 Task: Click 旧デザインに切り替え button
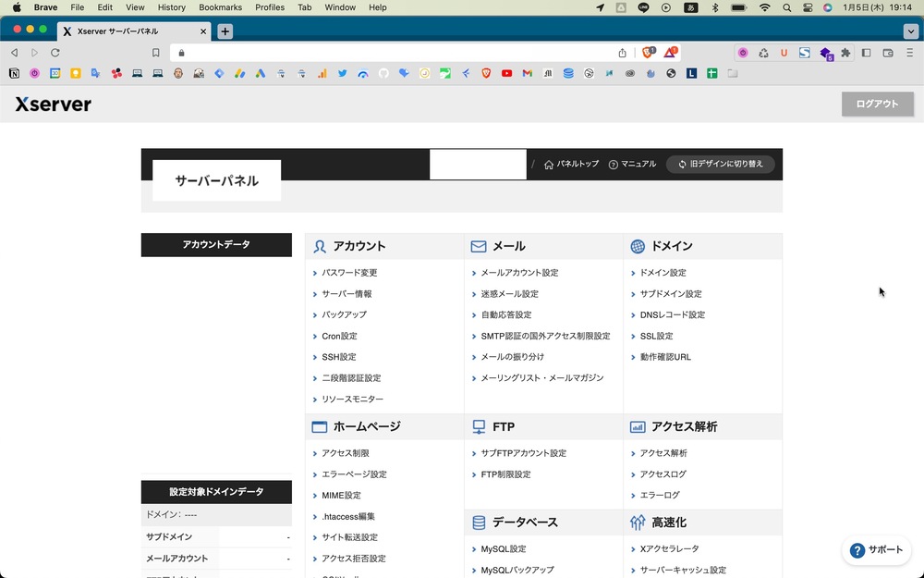point(720,164)
